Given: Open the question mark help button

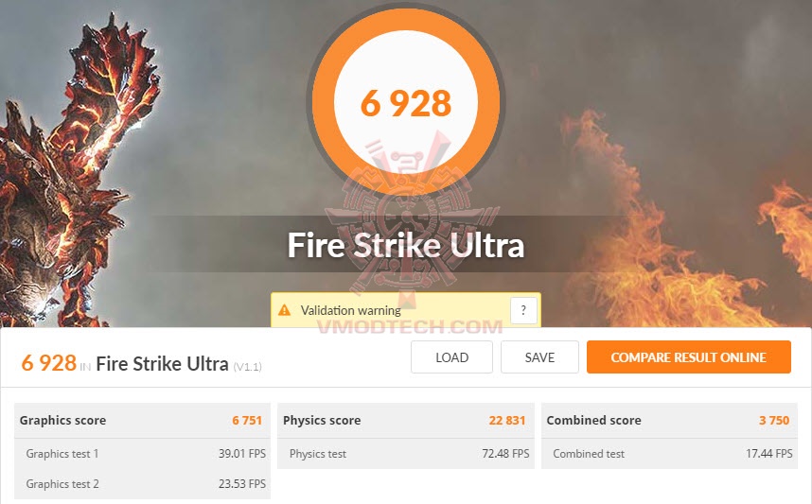Looking at the screenshot, I should click(523, 310).
